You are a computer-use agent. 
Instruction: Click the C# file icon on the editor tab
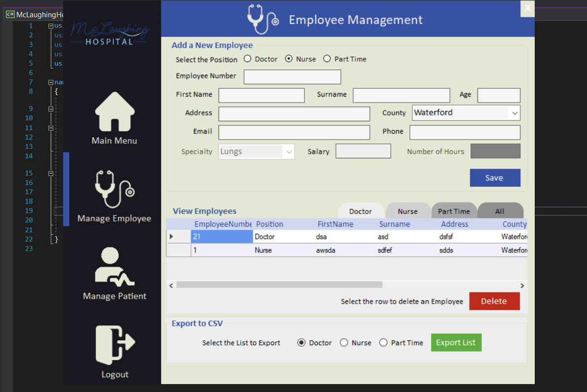pos(10,14)
